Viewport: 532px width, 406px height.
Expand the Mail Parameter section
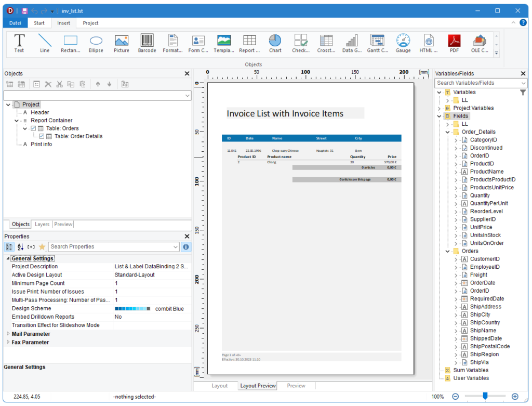click(x=8, y=334)
